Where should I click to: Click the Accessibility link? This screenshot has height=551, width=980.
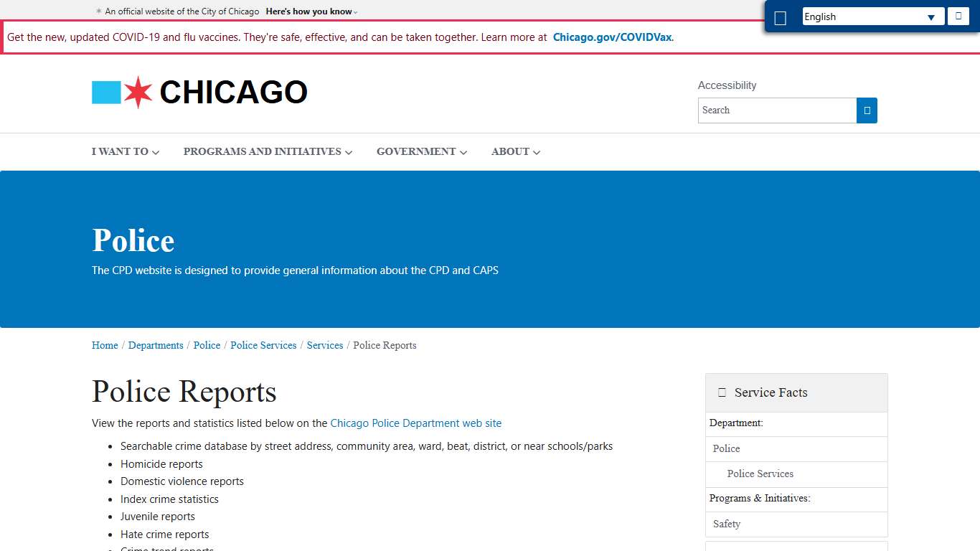point(727,85)
